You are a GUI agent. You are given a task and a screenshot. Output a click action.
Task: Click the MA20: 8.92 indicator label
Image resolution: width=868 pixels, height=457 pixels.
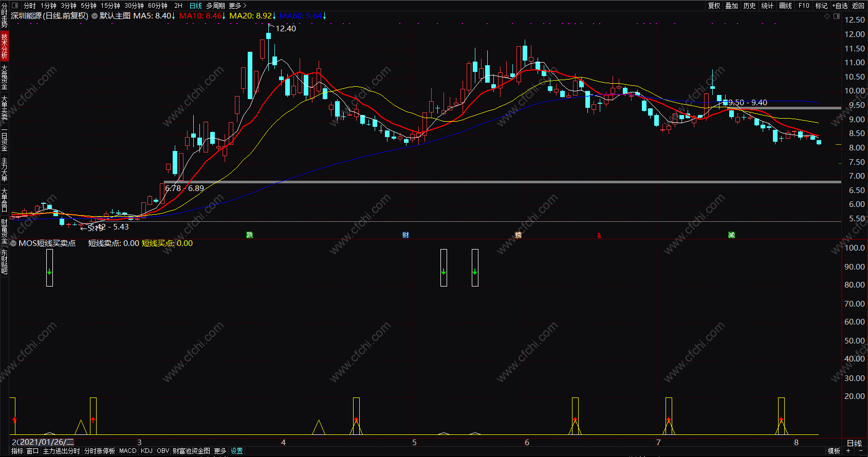pos(253,16)
